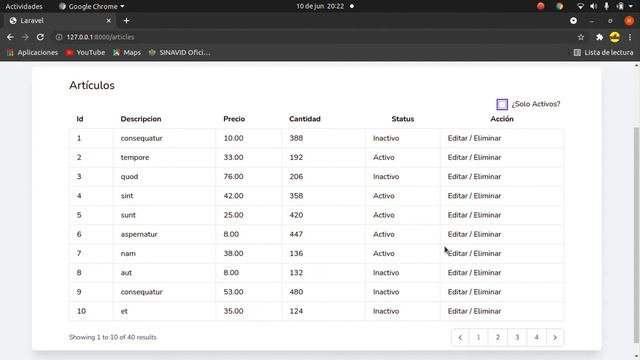640x360 pixels.
Task: Click the page vertical scrollbar thumb
Action: (636, 235)
